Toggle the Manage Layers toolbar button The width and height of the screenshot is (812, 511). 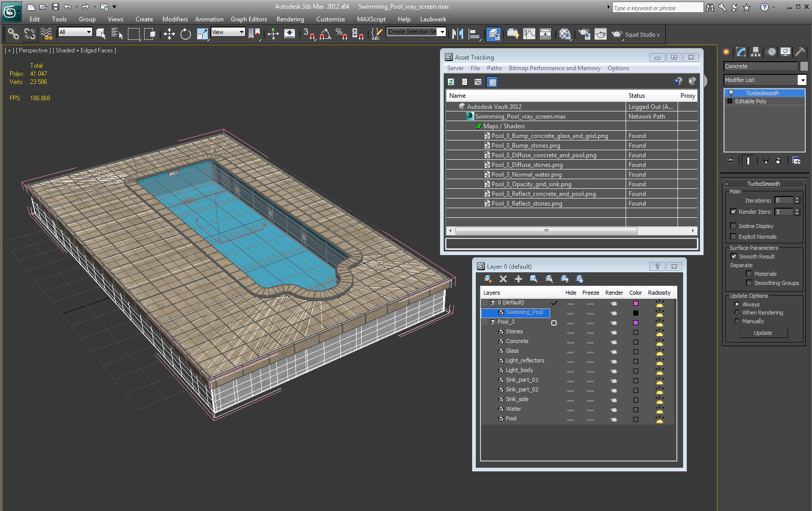(493, 34)
